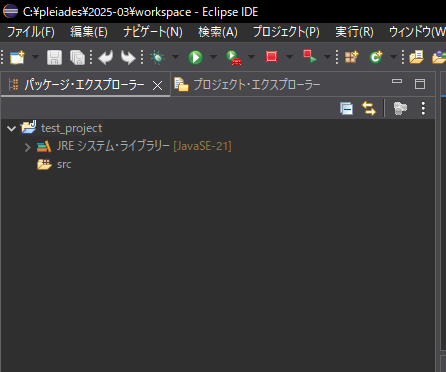Toggle Link with Editor arrows icon
Image resolution: width=446 pixels, height=372 pixels.
point(369,109)
